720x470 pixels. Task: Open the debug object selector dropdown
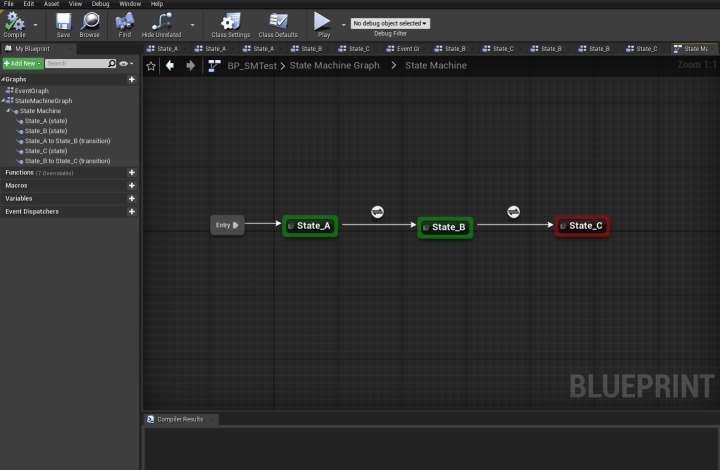coord(390,23)
